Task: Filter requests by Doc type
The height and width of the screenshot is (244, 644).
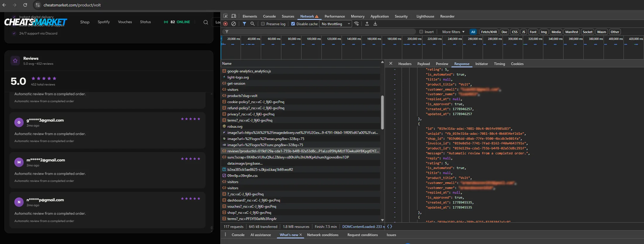Action: pos(504,32)
